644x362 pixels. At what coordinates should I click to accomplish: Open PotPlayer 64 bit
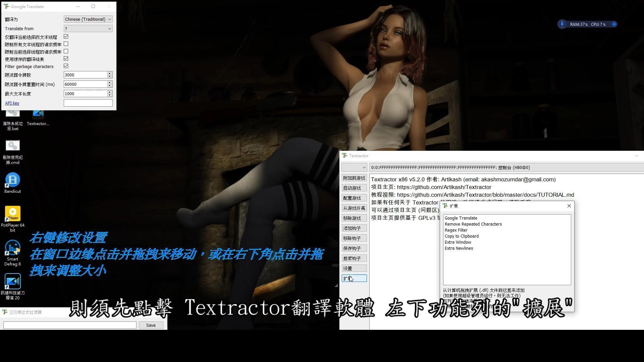pos(12,214)
